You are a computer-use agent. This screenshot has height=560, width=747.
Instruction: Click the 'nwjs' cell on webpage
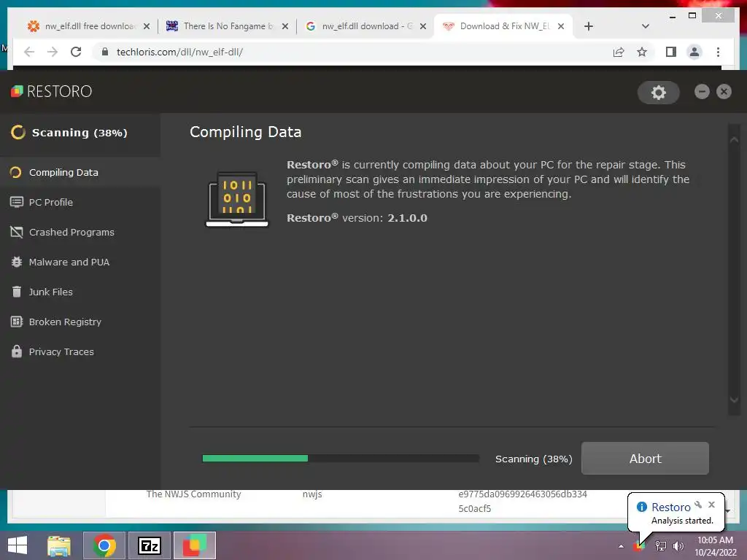click(312, 494)
